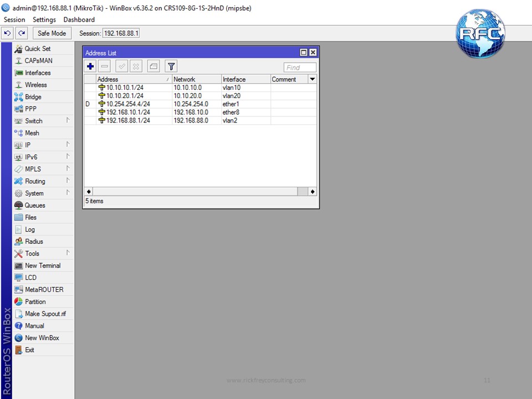532x399 pixels.
Task: Maximize the Address List window
Action: pos(304,53)
